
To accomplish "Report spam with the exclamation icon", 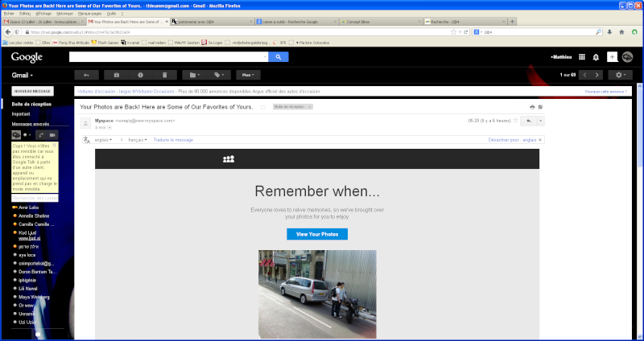I will 140,75.
